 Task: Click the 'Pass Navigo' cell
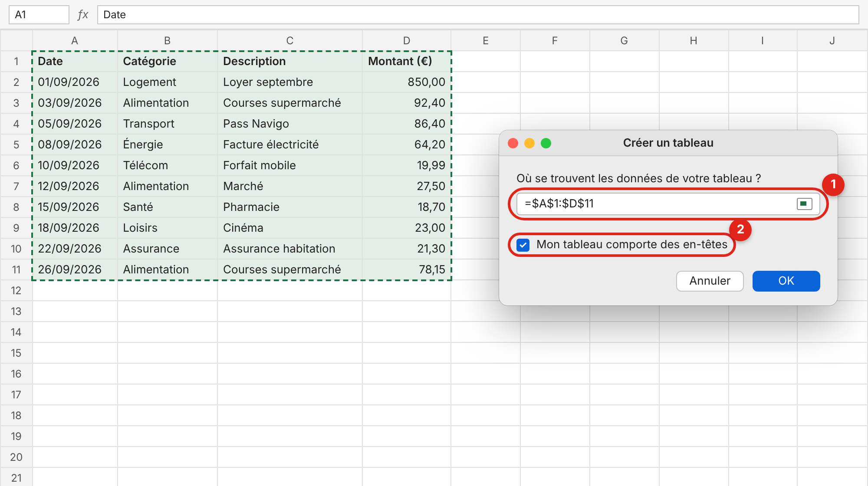coord(289,124)
